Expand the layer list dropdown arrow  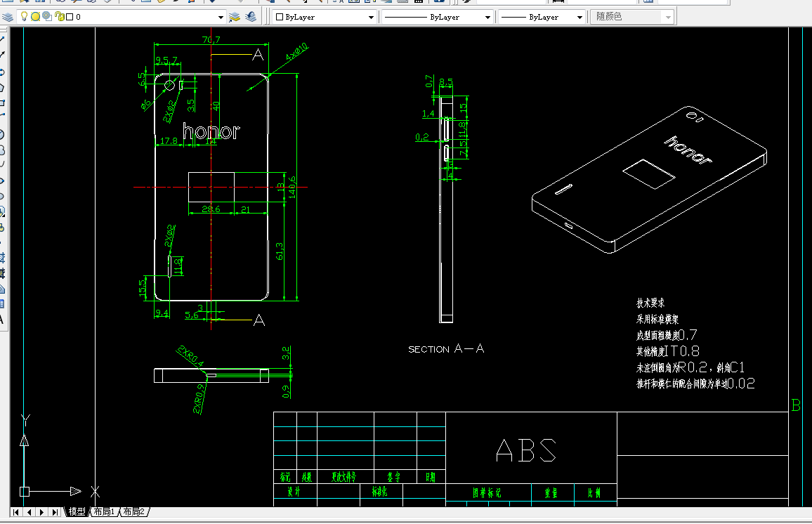[221, 17]
